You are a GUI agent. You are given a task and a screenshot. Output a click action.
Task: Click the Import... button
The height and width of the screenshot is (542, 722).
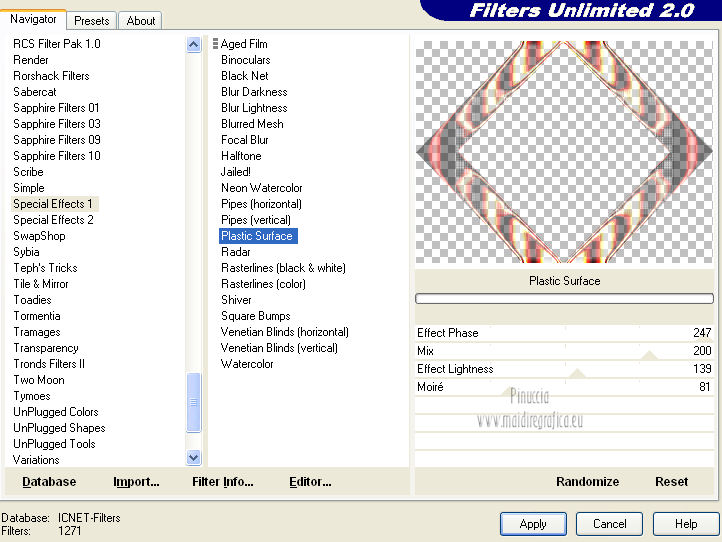click(x=136, y=482)
